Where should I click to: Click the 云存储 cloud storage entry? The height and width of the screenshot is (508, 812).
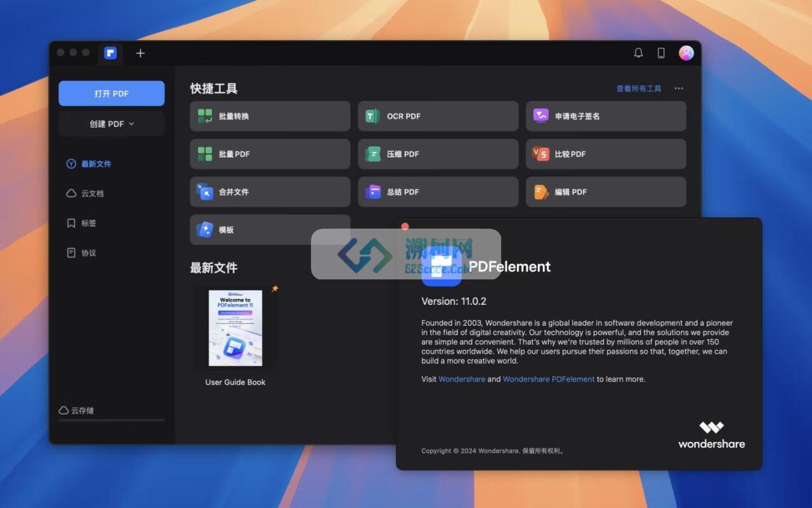pos(77,410)
